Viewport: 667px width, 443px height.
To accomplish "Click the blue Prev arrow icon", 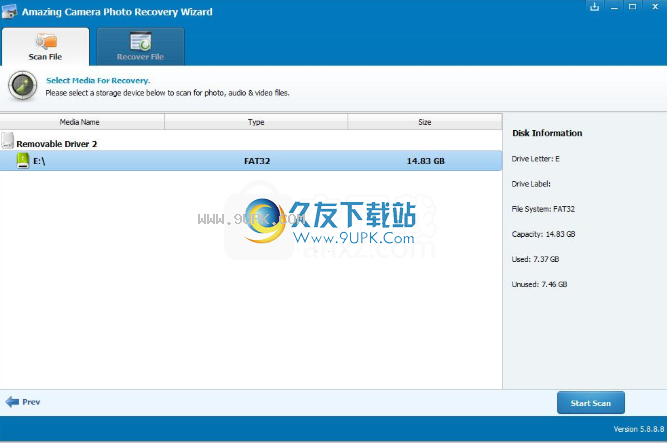I will (x=12, y=401).
